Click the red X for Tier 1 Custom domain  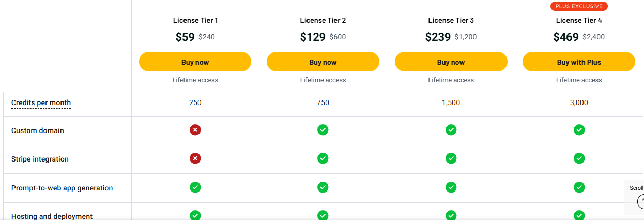click(x=195, y=130)
